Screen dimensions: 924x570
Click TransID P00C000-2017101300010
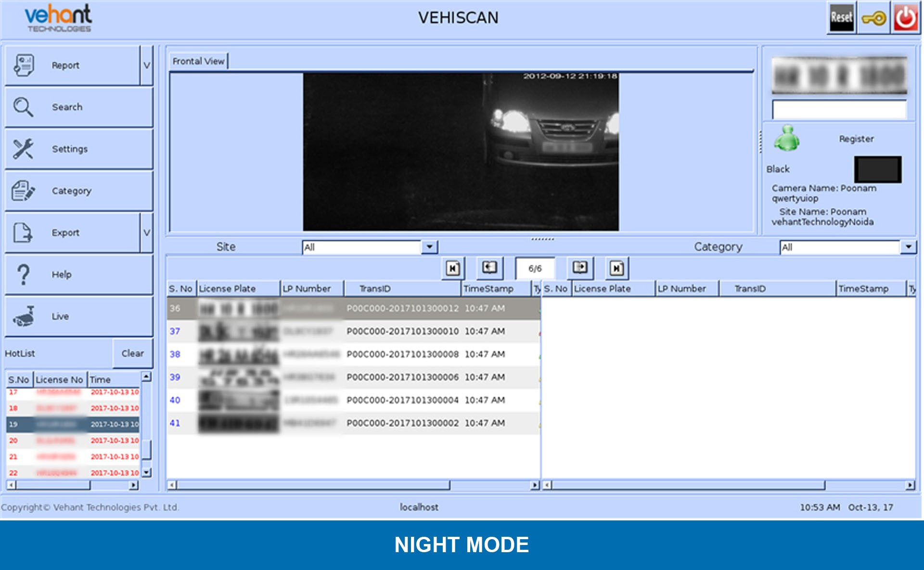(x=402, y=331)
